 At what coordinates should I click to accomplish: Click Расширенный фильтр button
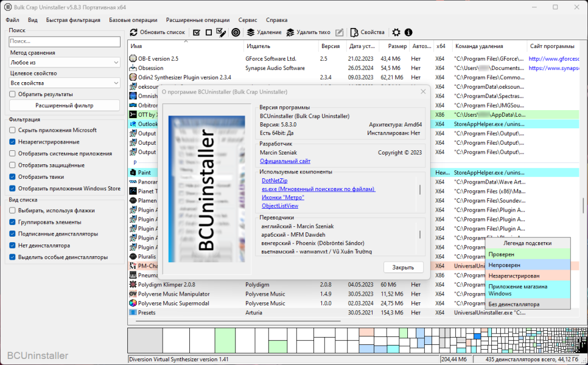pos(64,105)
